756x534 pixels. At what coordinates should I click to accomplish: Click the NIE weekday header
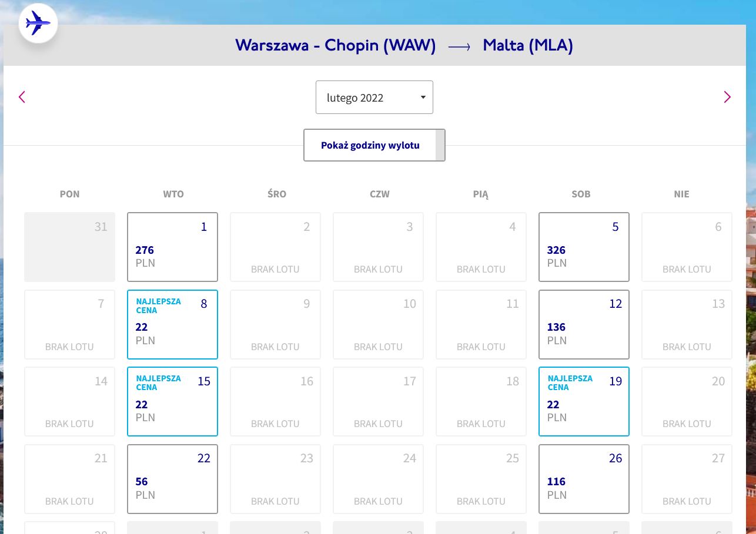coord(682,194)
